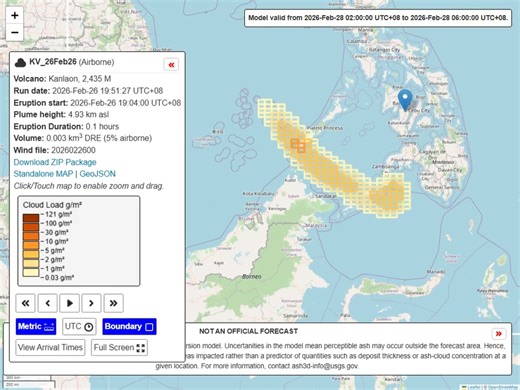The image size is (520, 390).
Task: Toggle the UTC time button
Action: click(x=79, y=326)
